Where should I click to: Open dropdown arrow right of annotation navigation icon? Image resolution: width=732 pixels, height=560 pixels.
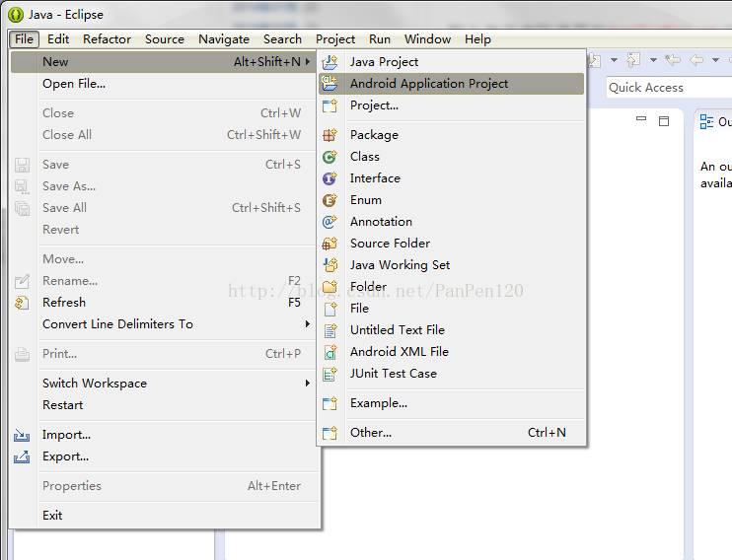pyautogui.click(x=653, y=60)
